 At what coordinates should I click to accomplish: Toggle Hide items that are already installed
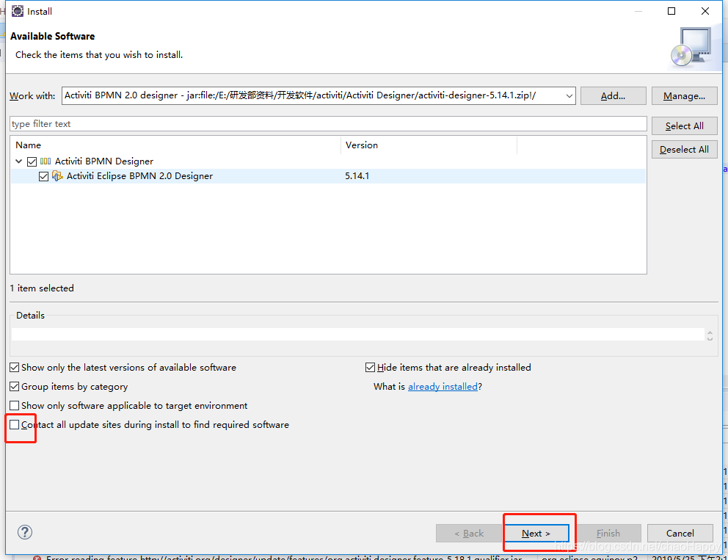[370, 367]
